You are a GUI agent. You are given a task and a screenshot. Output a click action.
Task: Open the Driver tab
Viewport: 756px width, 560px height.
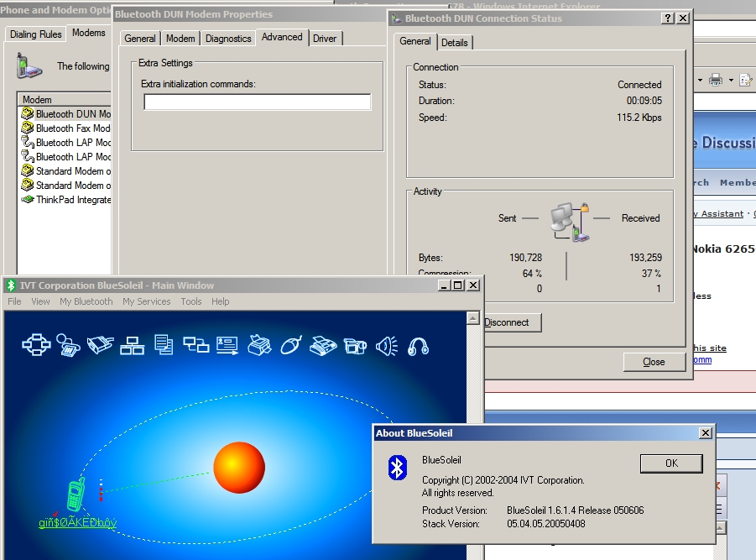[x=325, y=39]
